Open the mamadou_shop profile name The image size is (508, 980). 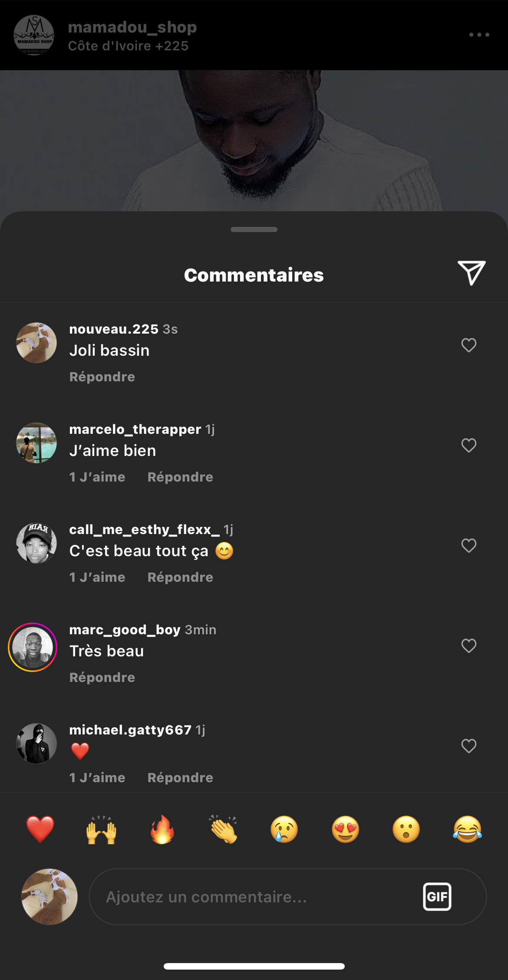point(132,27)
